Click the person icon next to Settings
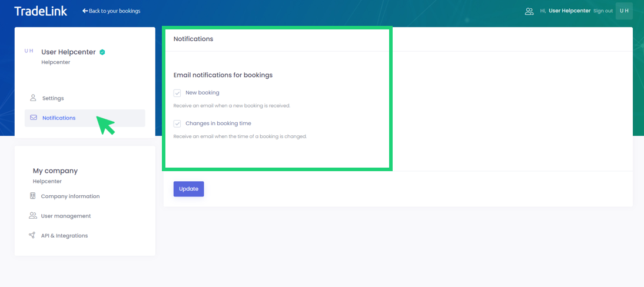644x287 pixels. [x=33, y=98]
